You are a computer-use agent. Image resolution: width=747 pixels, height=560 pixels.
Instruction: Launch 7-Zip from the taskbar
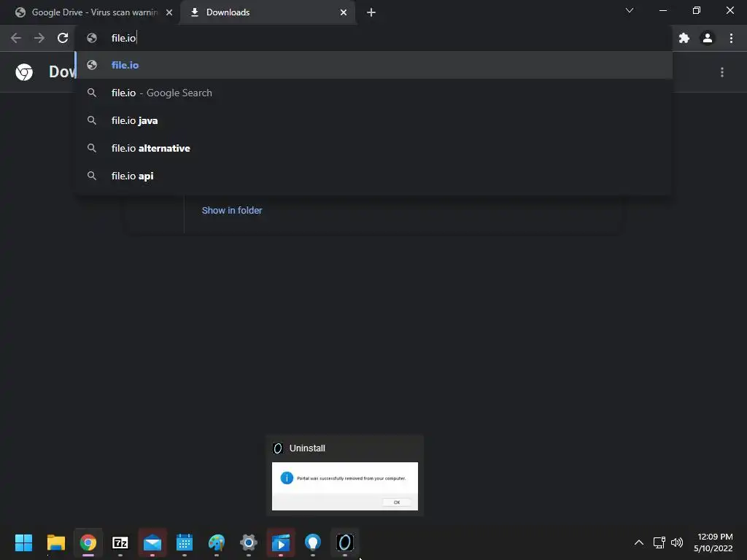pos(120,542)
